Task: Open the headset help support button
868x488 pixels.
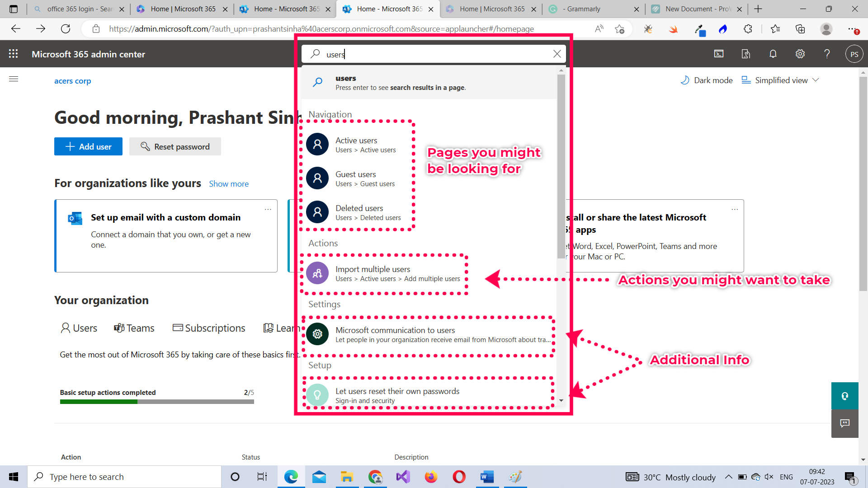Action: (x=844, y=396)
